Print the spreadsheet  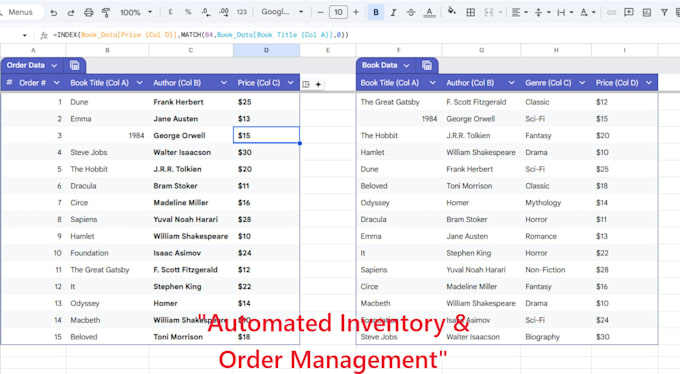coord(88,13)
